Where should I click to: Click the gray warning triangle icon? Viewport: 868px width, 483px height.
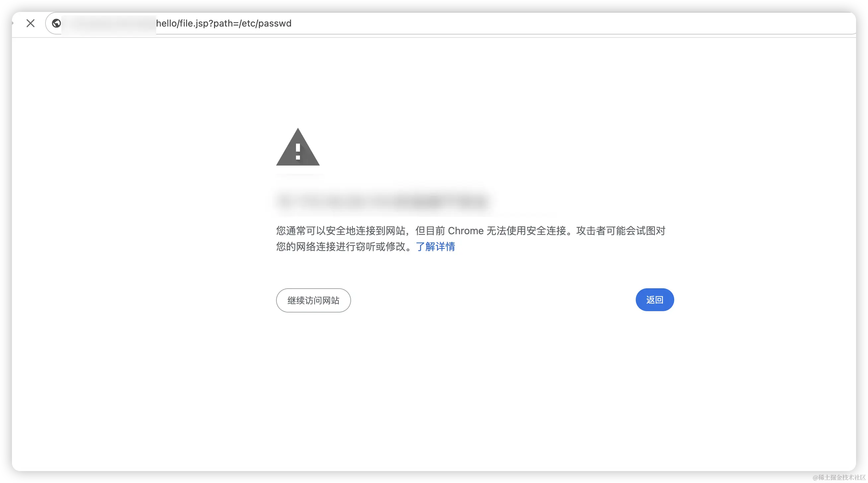[298, 147]
